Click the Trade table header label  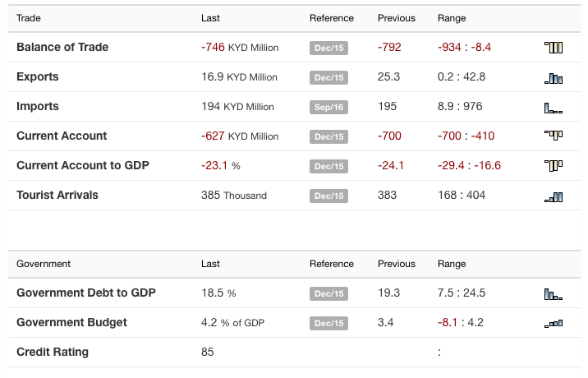coord(29,18)
